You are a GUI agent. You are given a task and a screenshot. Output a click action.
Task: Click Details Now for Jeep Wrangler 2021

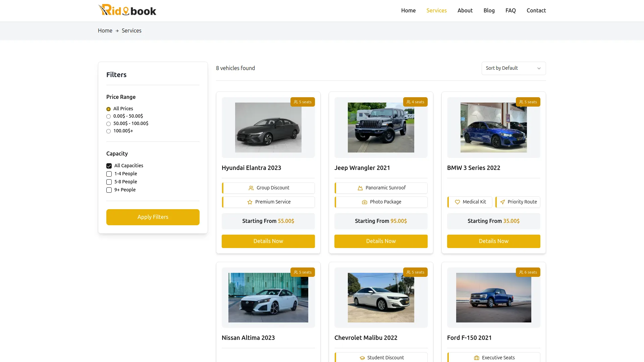[381, 241]
